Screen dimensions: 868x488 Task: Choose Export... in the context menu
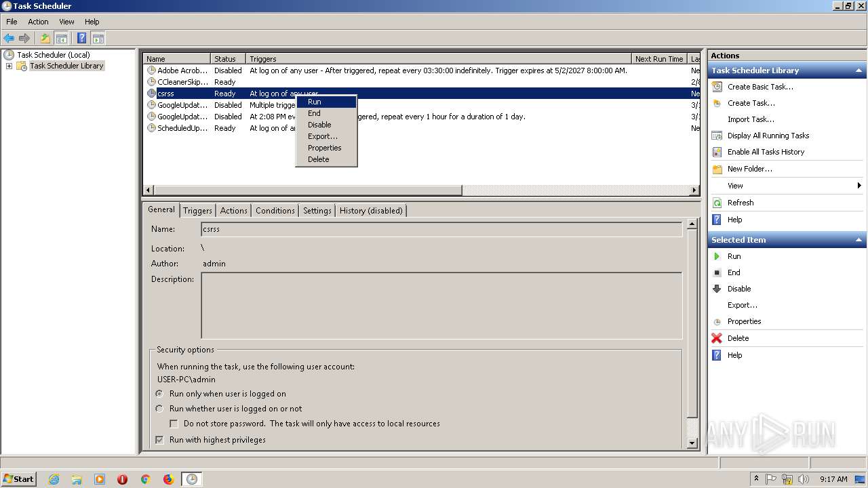point(326,136)
